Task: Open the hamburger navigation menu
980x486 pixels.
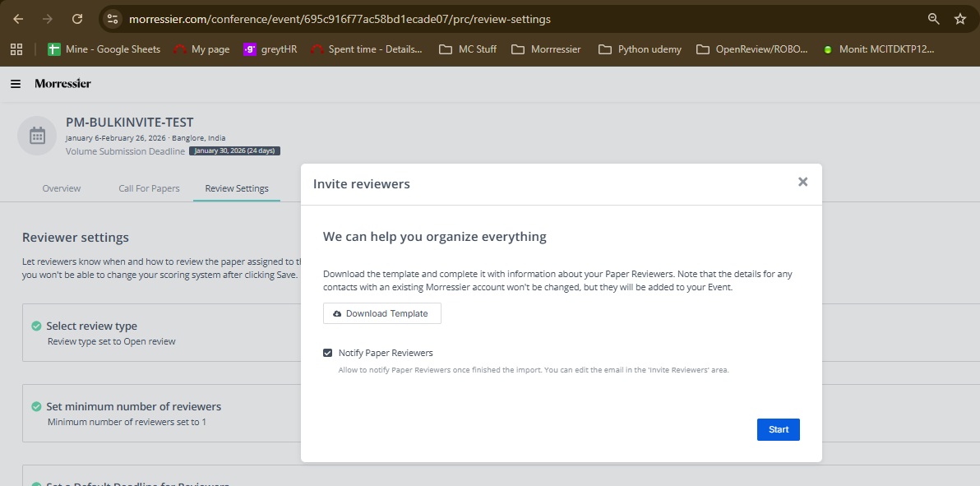Action: (16, 84)
